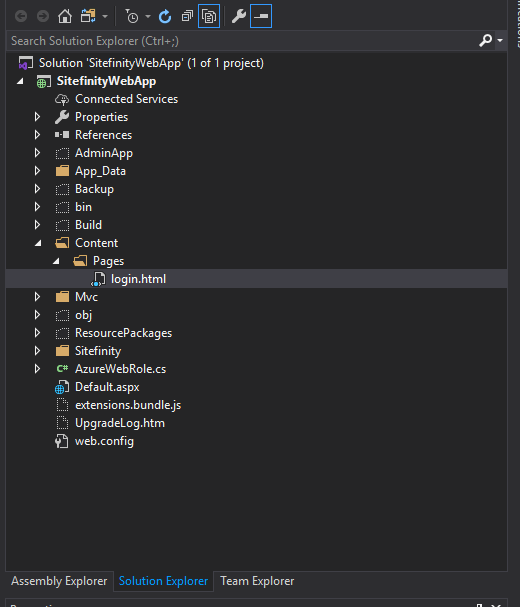Select extensions.bundle.js file
Image resolution: width=520 pixels, height=607 pixels.
pos(128,405)
